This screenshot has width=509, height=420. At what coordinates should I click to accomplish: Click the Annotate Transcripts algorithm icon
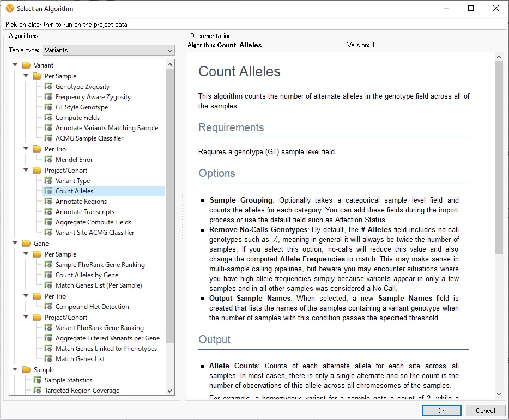(x=49, y=212)
